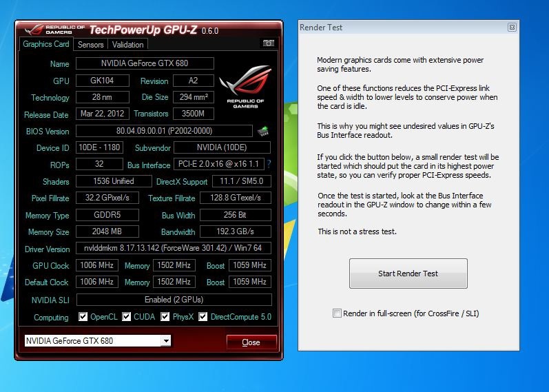549x392 pixels.
Task: Click the Revision value A2
Action: 194,81
